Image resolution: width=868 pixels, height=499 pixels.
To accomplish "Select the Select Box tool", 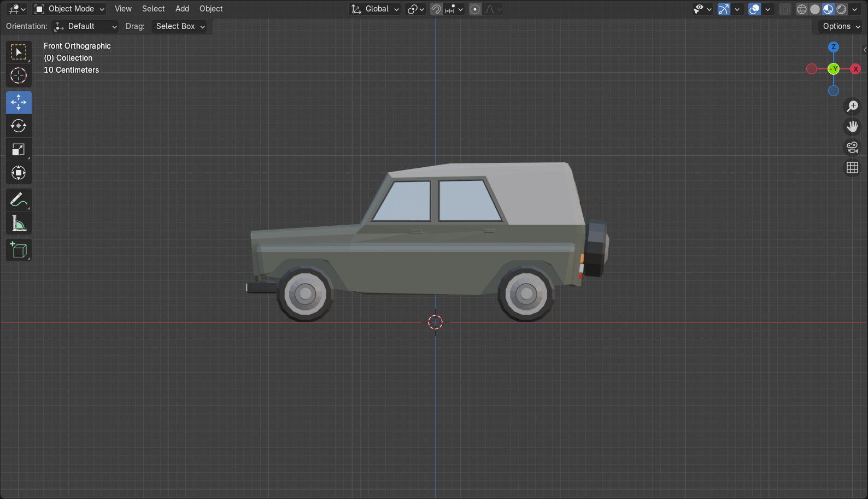I will point(19,52).
